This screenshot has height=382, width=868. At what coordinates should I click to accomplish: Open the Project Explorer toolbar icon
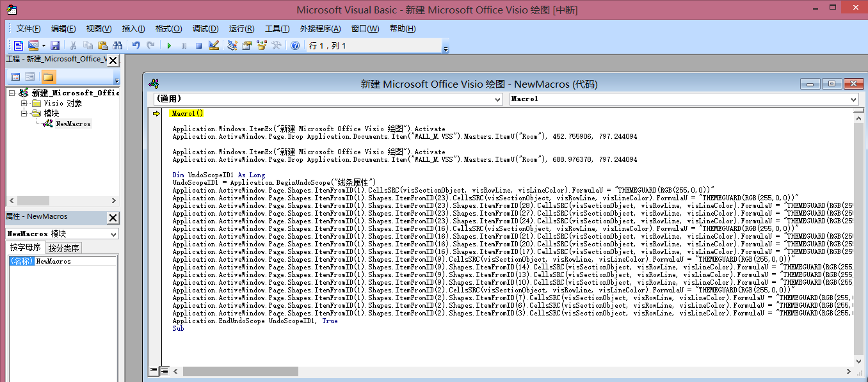(x=232, y=45)
